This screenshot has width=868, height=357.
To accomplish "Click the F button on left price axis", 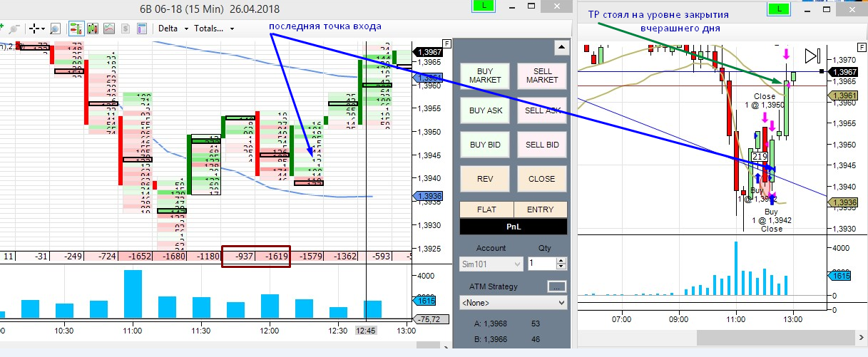I will tap(446, 43).
